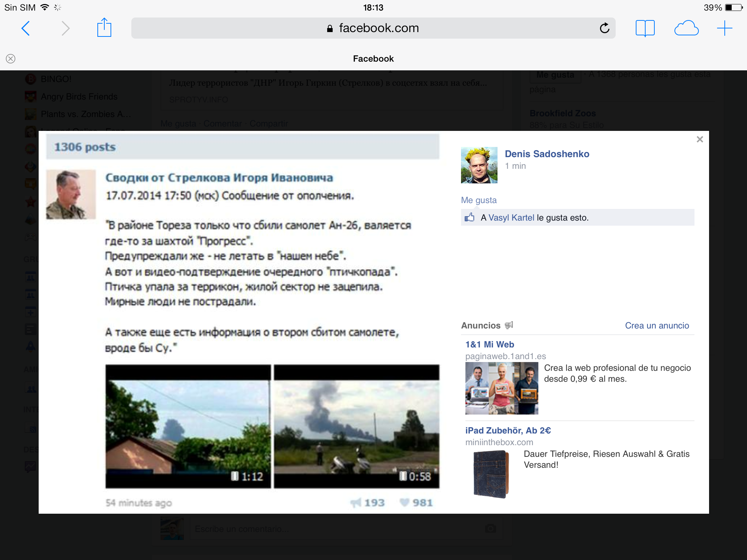Viewport: 747px width, 560px height.
Task: Reload the facebook.com page
Action: tap(604, 28)
